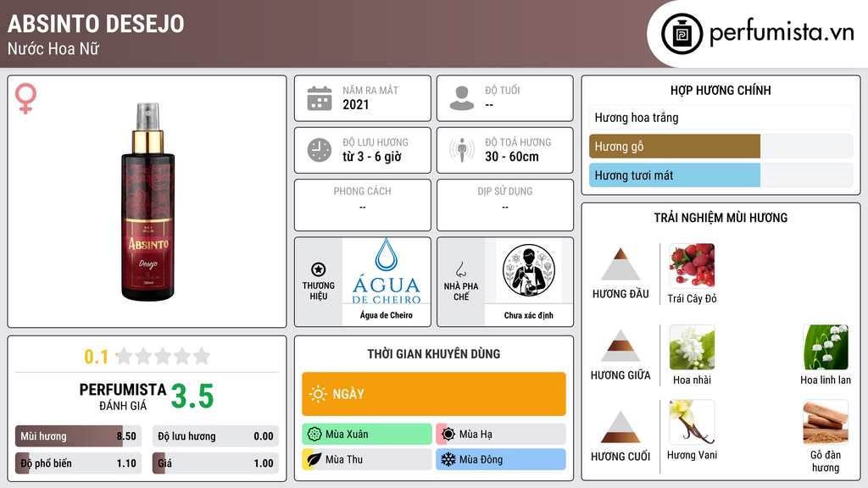Screen dimensions: 868x488
Task: Click the Água de Cheiro brand name caption
Action: 387,315
